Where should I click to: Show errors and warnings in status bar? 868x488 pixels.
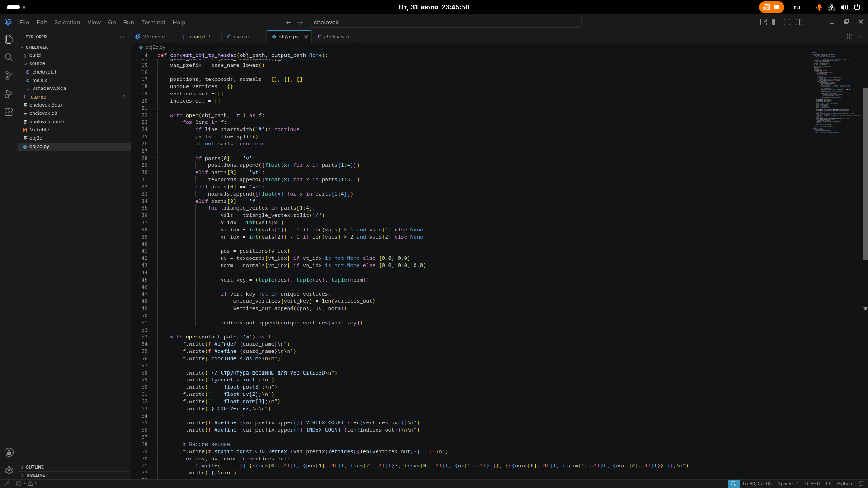coord(27,483)
